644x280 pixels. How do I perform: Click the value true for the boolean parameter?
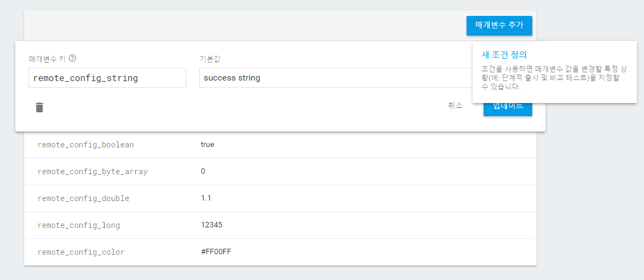click(208, 145)
